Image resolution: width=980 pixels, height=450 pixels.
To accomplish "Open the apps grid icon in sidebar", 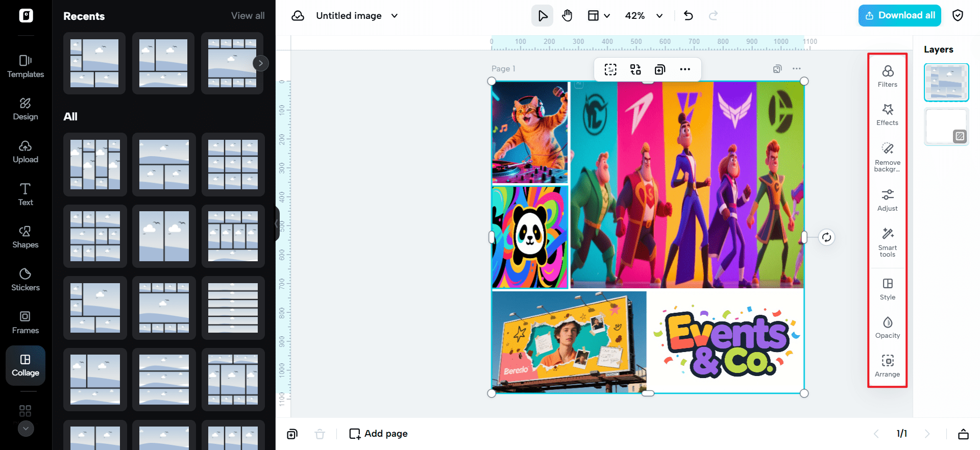I will click(x=25, y=411).
